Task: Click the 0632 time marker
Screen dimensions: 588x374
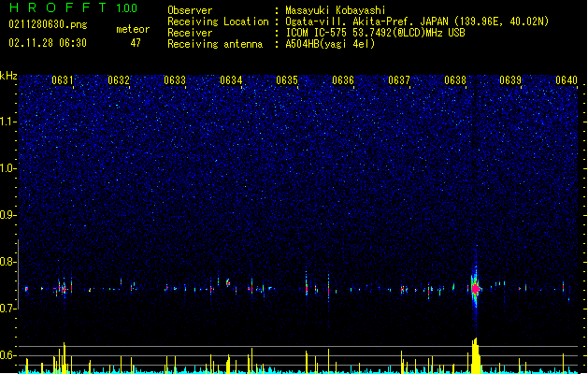Action: [119, 80]
